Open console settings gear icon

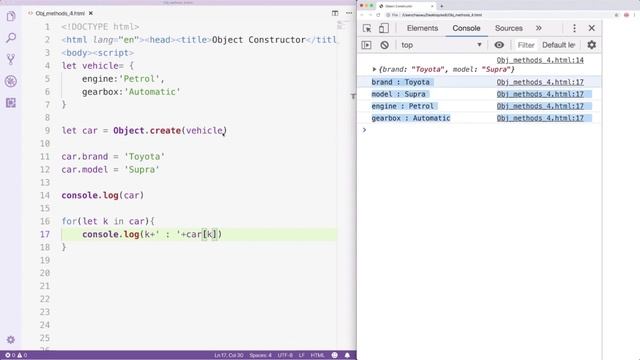[x=592, y=45]
